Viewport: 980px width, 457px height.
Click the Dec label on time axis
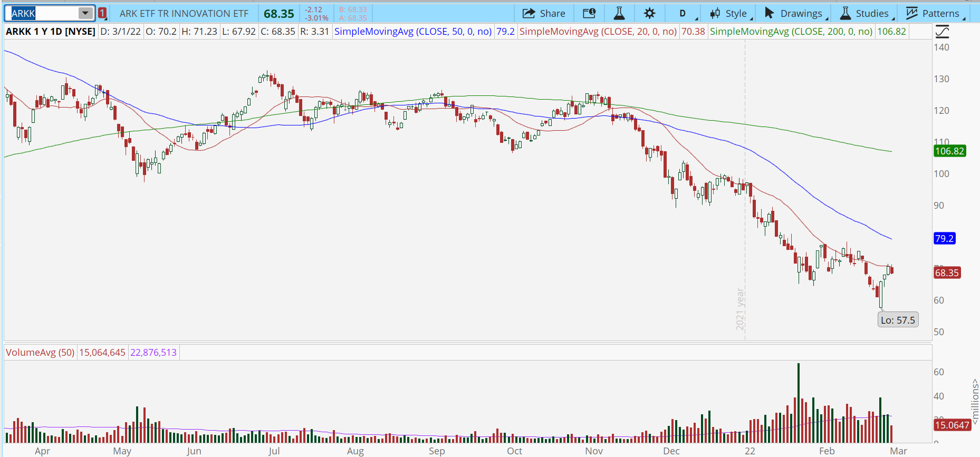pos(671,451)
